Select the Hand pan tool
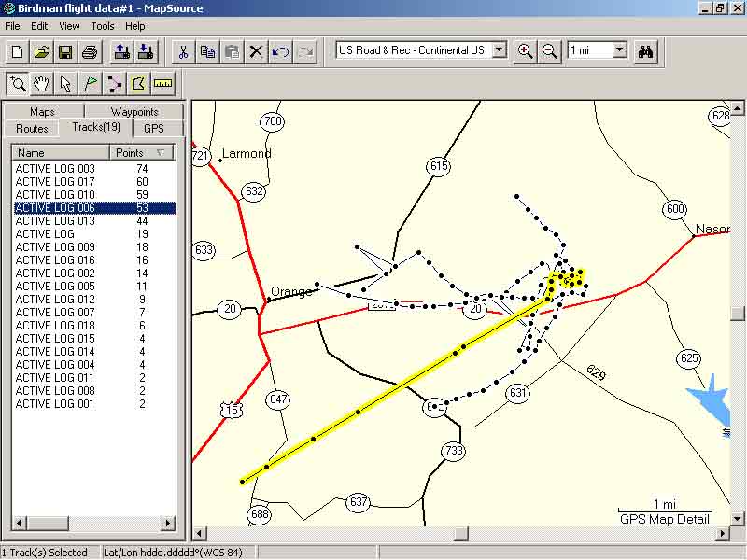747x560 pixels. pyautogui.click(x=41, y=84)
